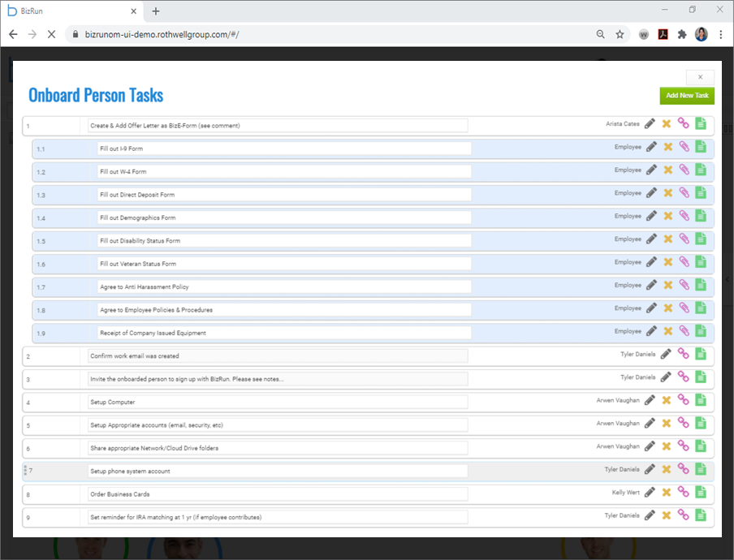Image resolution: width=734 pixels, height=560 pixels.
Task: Open the Chrome three-dot menu
Action: 721,35
